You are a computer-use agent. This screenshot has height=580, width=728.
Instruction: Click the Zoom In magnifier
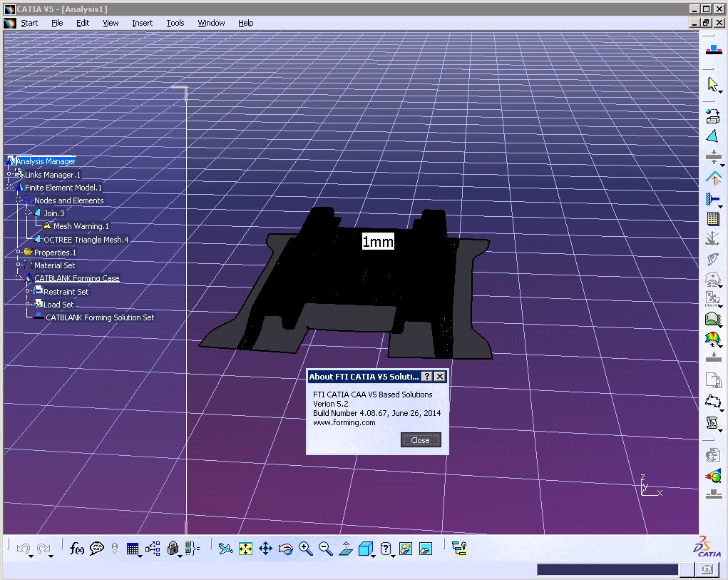(x=305, y=549)
